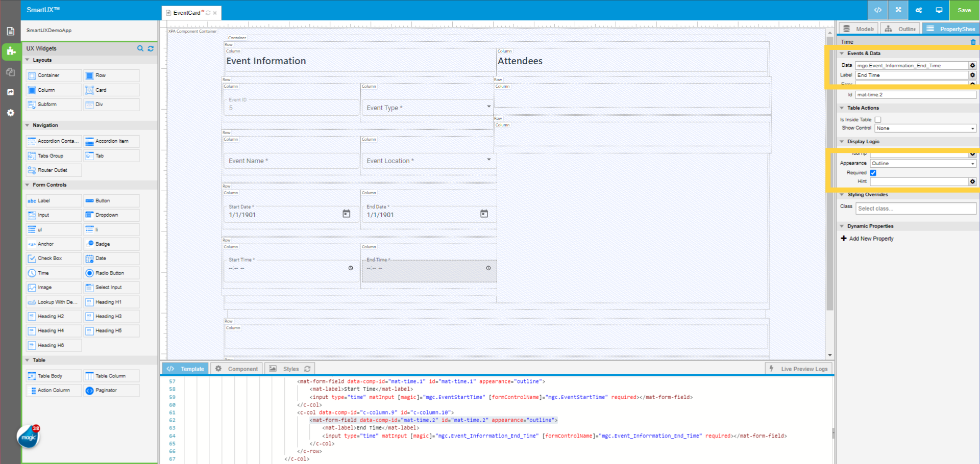
Task: Click the monitor preview icon in top toolbar
Action: pos(939,10)
